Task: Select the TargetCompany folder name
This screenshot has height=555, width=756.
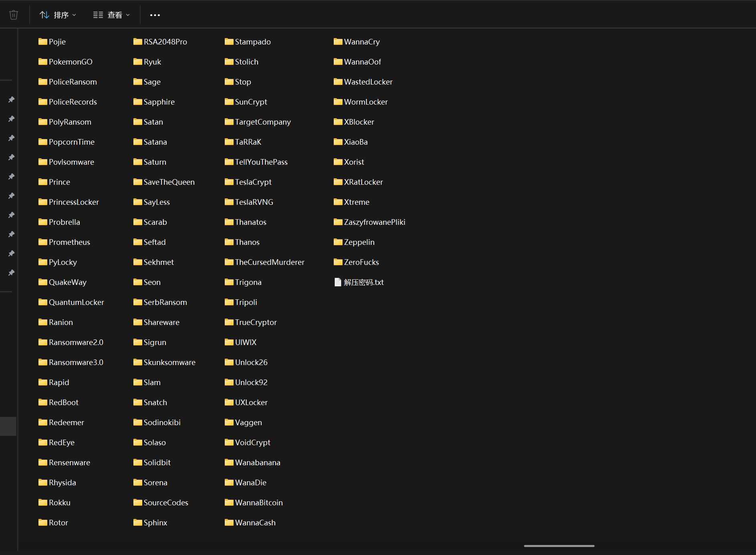Action: 263,122
